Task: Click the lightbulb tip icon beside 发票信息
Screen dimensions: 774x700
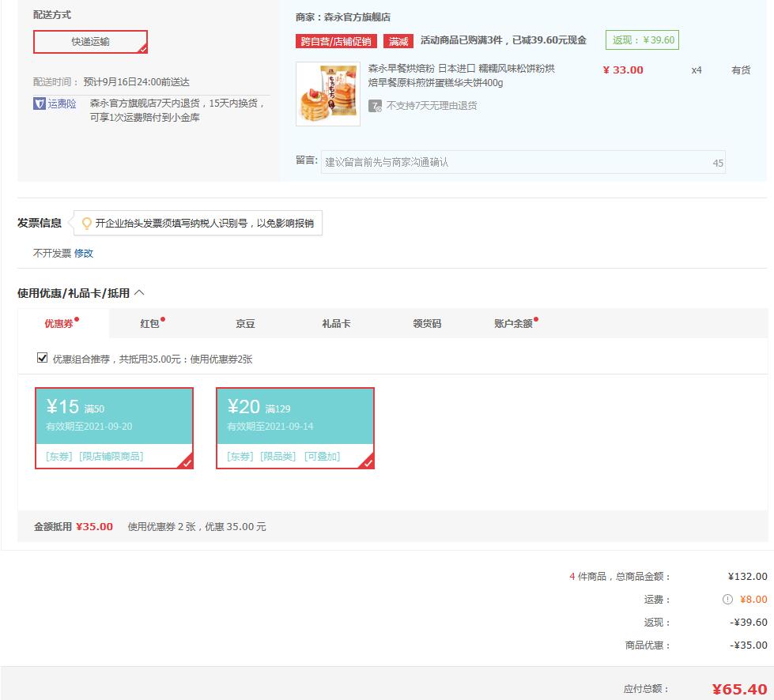Action: [x=86, y=224]
